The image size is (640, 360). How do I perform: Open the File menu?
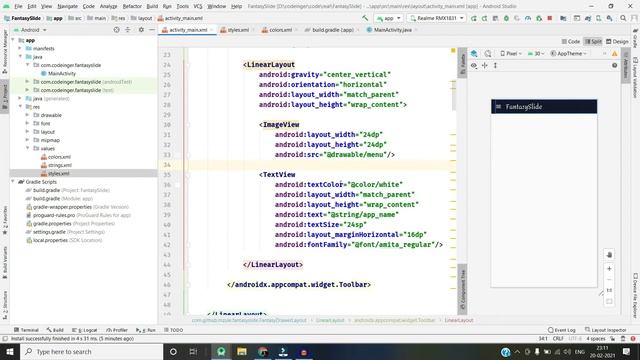click(x=18, y=6)
